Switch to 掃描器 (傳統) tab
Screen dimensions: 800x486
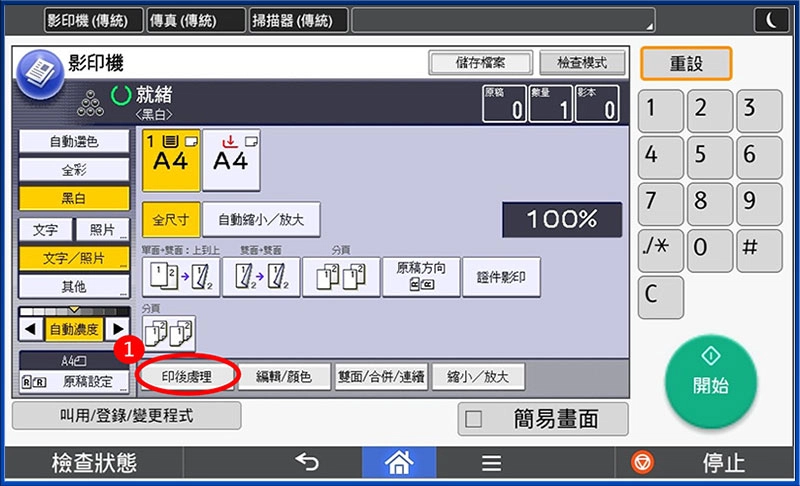[x=298, y=20]
